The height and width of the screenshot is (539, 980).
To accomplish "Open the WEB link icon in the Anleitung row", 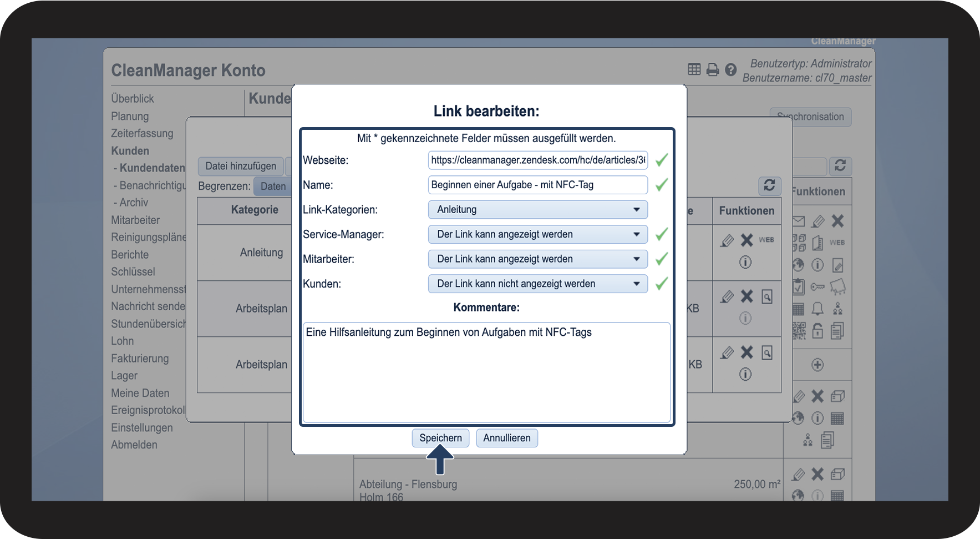I will 766,240.
